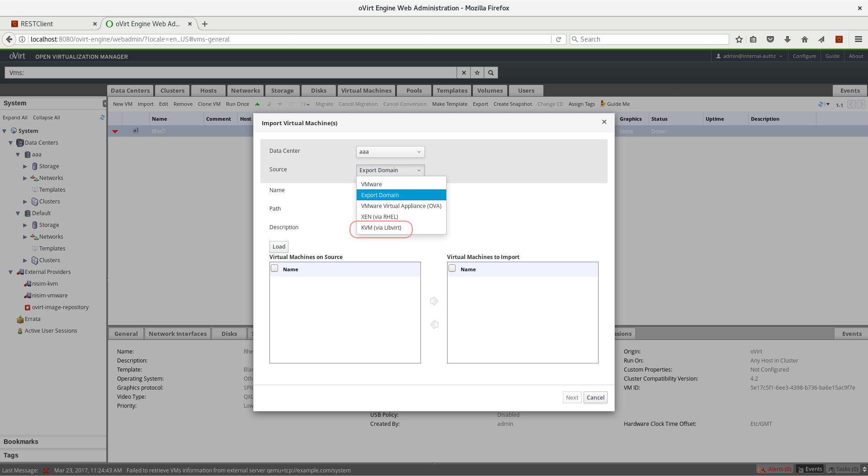This screenshot has height=476, width=868.
Task: Open the Firefox hamburger menu
Action: [x=858, y=39]
